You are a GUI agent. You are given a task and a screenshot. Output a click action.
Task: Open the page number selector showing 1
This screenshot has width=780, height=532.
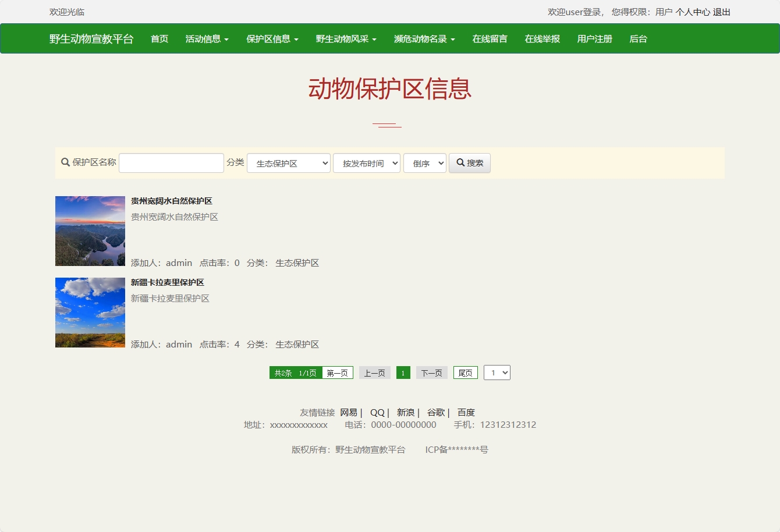[x=497, y=372]
